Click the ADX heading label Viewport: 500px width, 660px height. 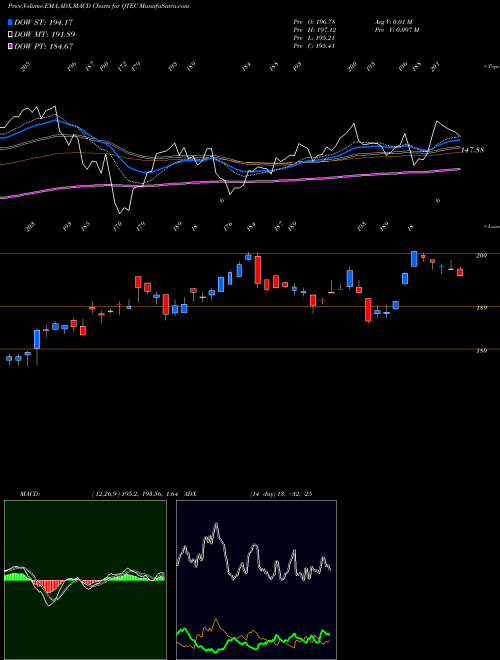tap(190, 494)
